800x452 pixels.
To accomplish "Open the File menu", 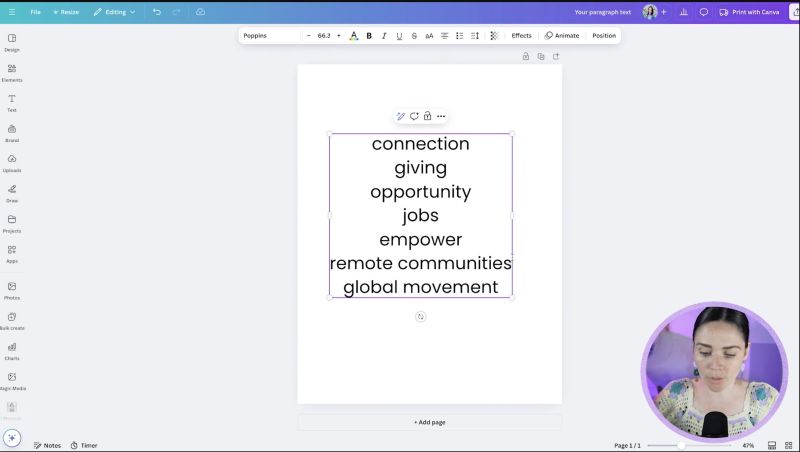I will tap(35, 12).
